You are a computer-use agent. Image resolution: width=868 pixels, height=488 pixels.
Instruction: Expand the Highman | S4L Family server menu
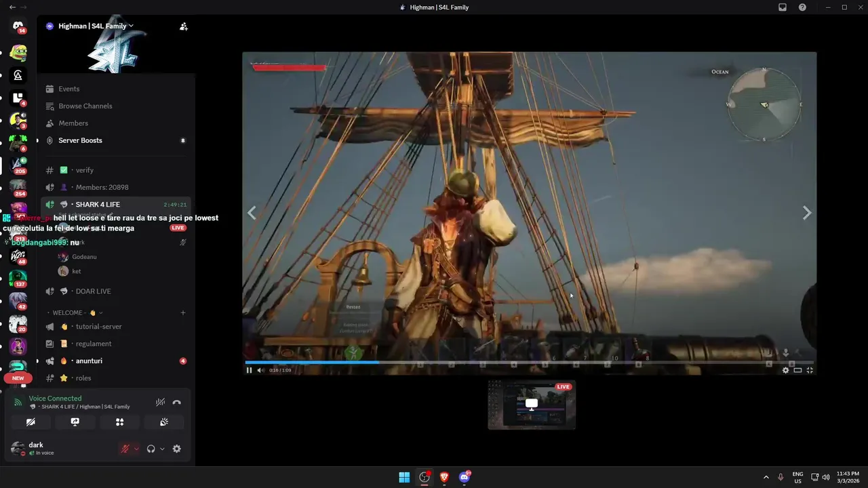coord(96,26)
